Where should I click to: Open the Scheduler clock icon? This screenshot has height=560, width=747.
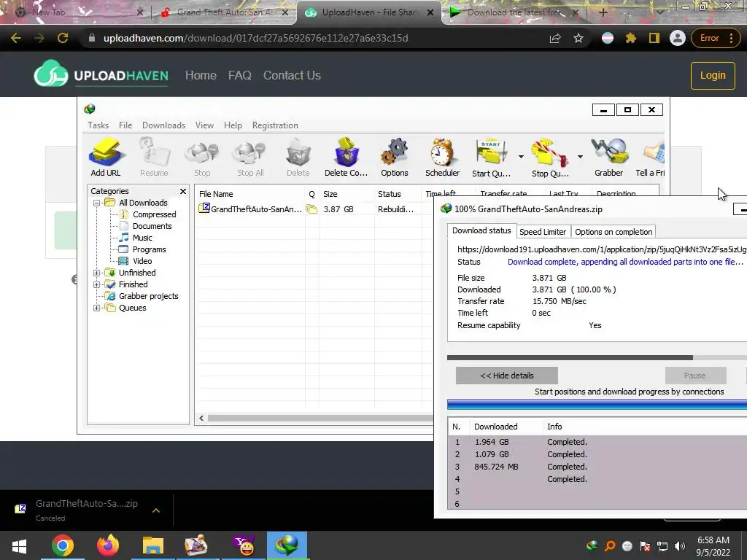(443, 157)
